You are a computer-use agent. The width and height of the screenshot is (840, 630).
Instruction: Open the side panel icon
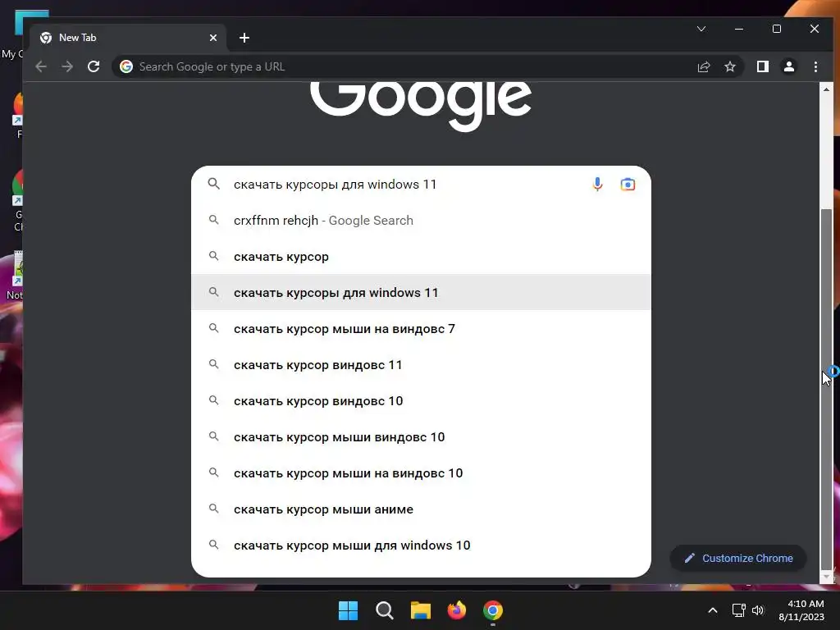pos(763,66)
